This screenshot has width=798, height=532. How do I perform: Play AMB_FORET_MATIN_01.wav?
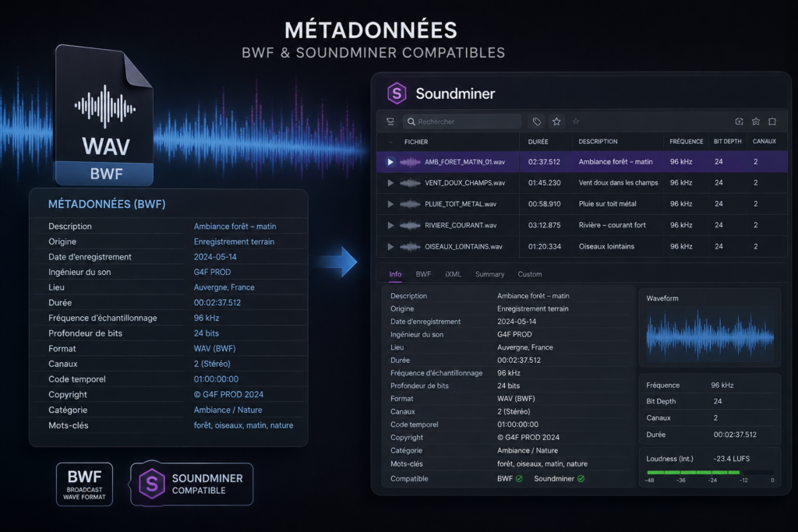[390, 162]
